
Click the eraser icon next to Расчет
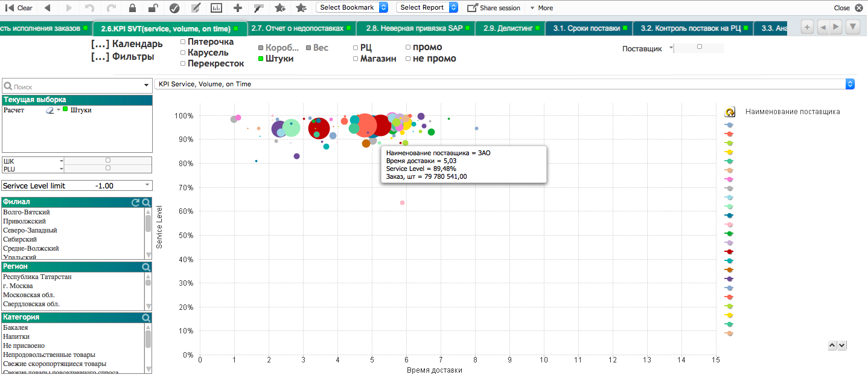tap(51, 111)
